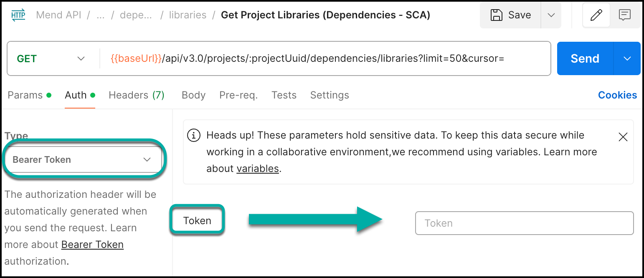Follow the variables link
This screenshot has width=644, height=278.
[258, 169]
